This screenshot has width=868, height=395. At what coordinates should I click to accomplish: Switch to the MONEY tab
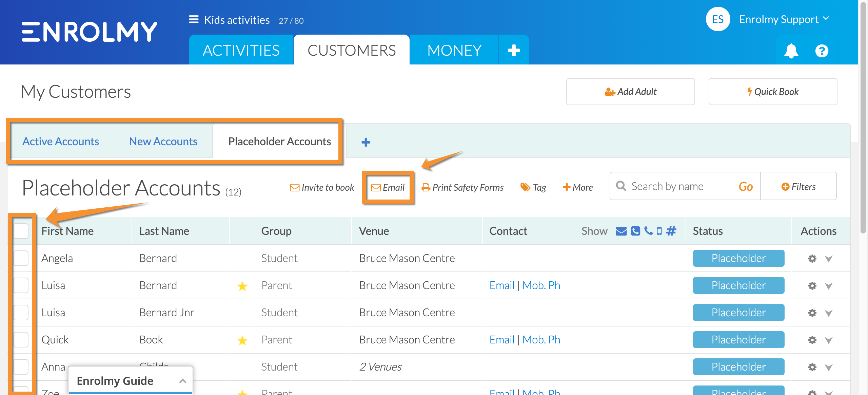(x=454, y=50)
